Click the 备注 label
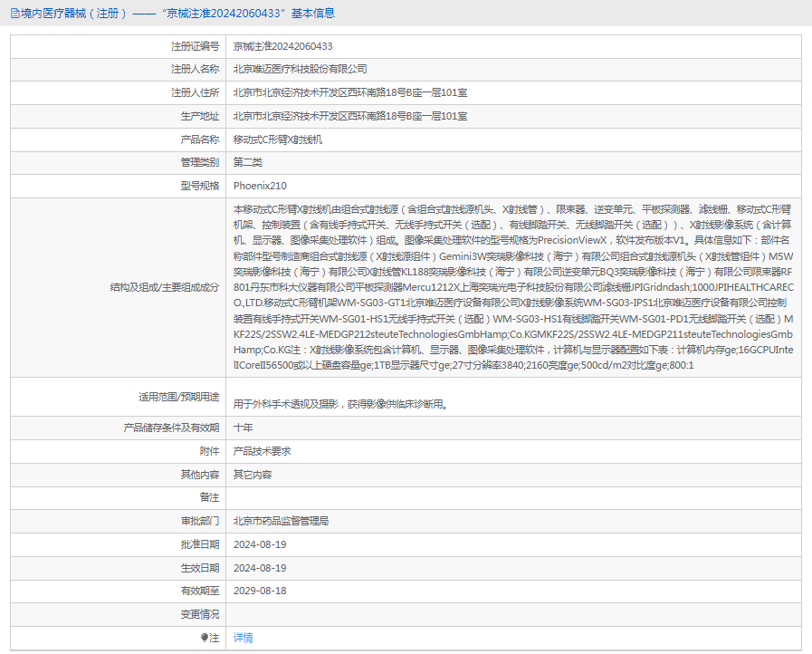812x654 pixels. click(209, 497)
